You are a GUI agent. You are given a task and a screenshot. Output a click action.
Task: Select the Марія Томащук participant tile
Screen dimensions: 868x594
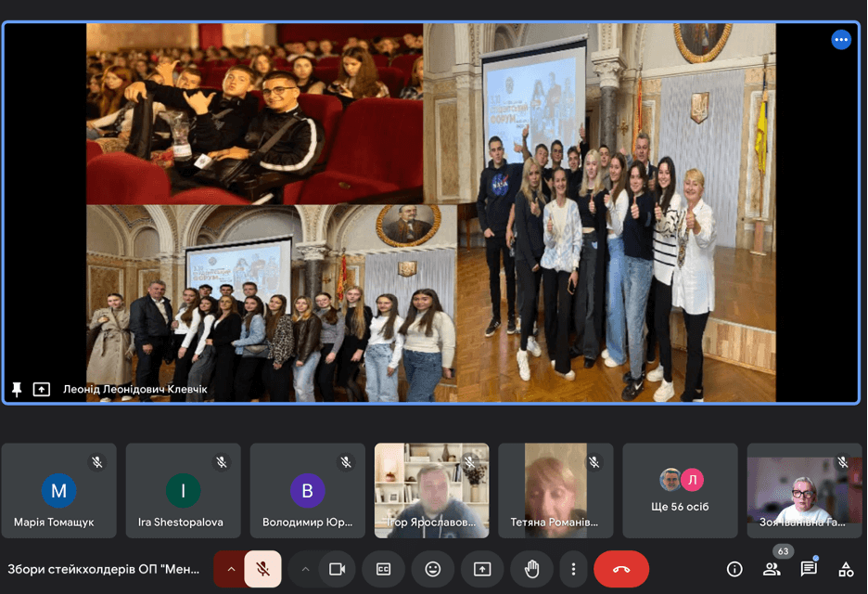coord(59,490)
